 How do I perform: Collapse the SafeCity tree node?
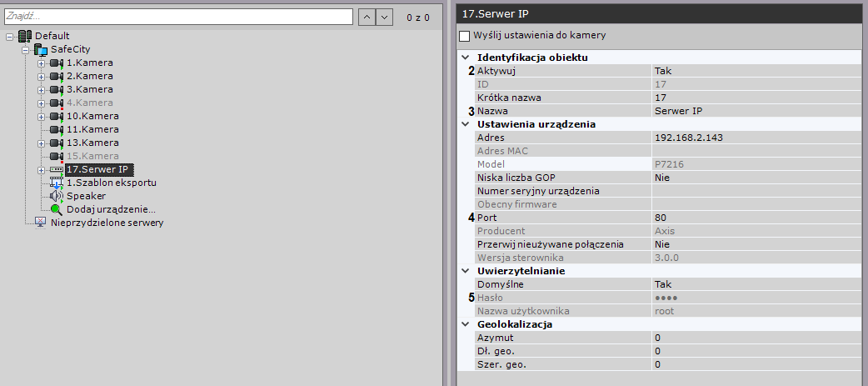coord(25,49)
